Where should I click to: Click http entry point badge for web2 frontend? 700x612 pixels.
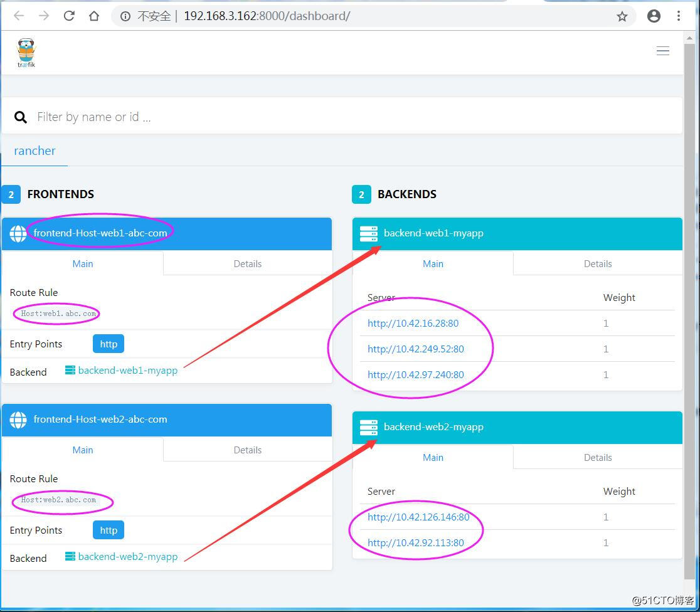(x=109, y=530)
